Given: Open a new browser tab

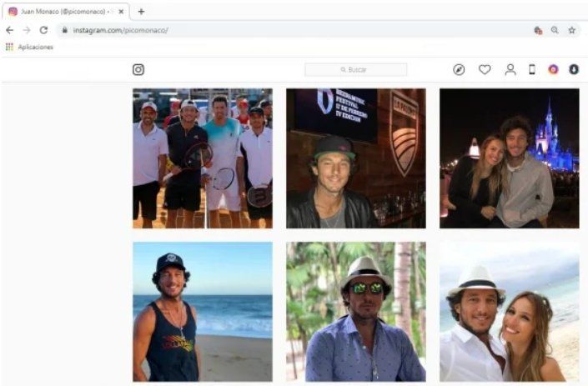Looking at the screenshot, I should 141,12.
